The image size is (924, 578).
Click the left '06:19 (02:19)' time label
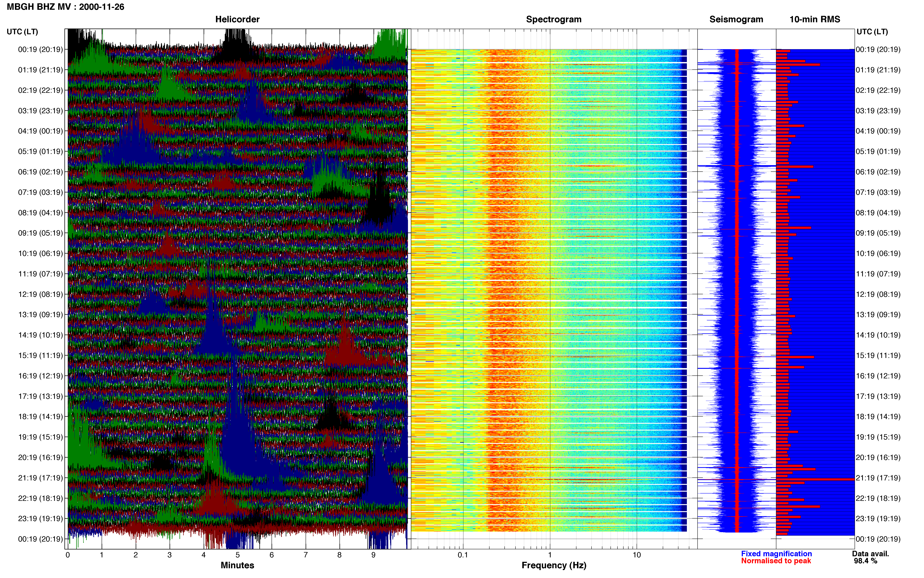coord(41,172)
